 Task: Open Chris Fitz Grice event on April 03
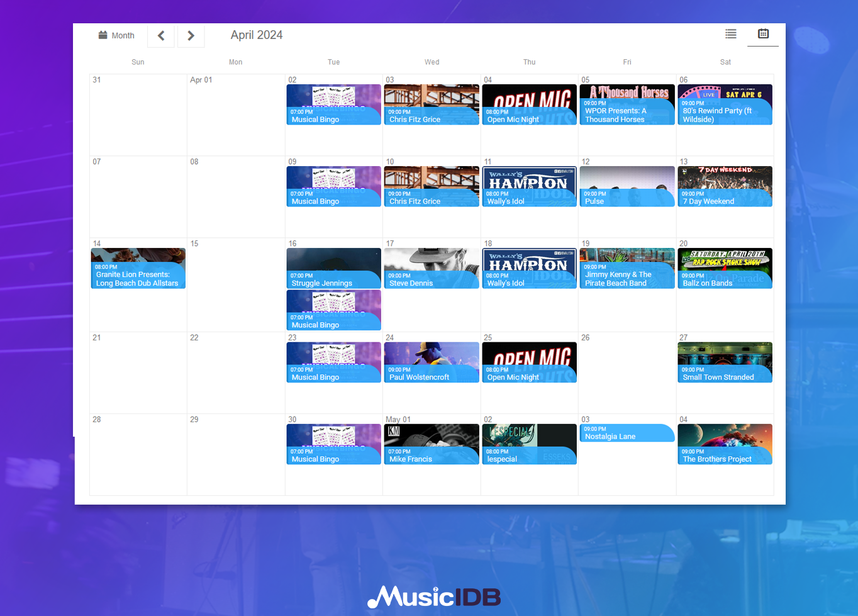tap(432, 104)
